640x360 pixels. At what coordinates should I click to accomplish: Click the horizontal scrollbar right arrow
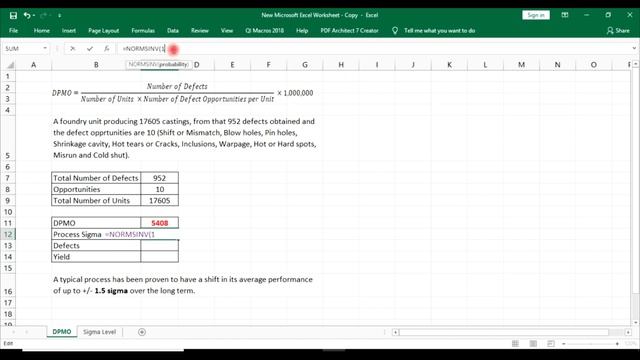pyautogui.click(x=629, y=332)
